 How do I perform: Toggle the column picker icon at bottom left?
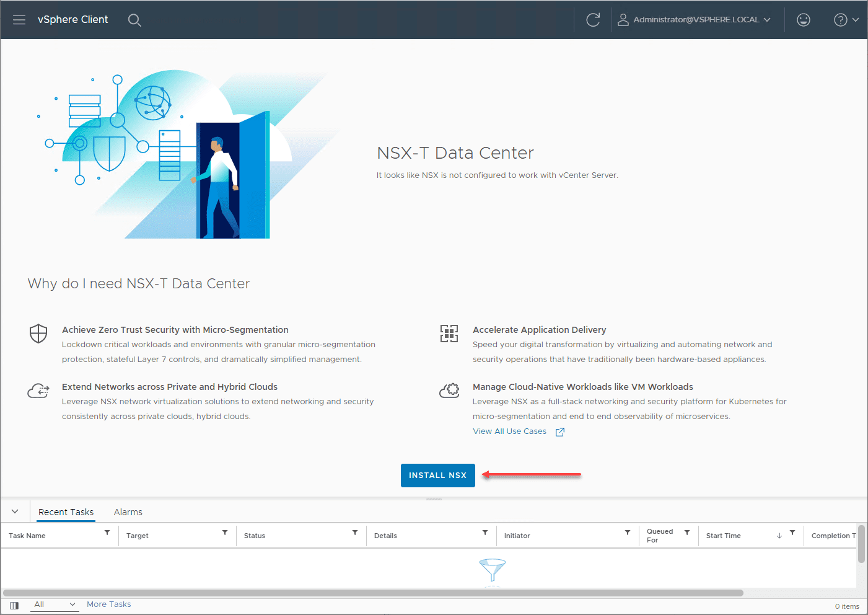coord(14,606)
